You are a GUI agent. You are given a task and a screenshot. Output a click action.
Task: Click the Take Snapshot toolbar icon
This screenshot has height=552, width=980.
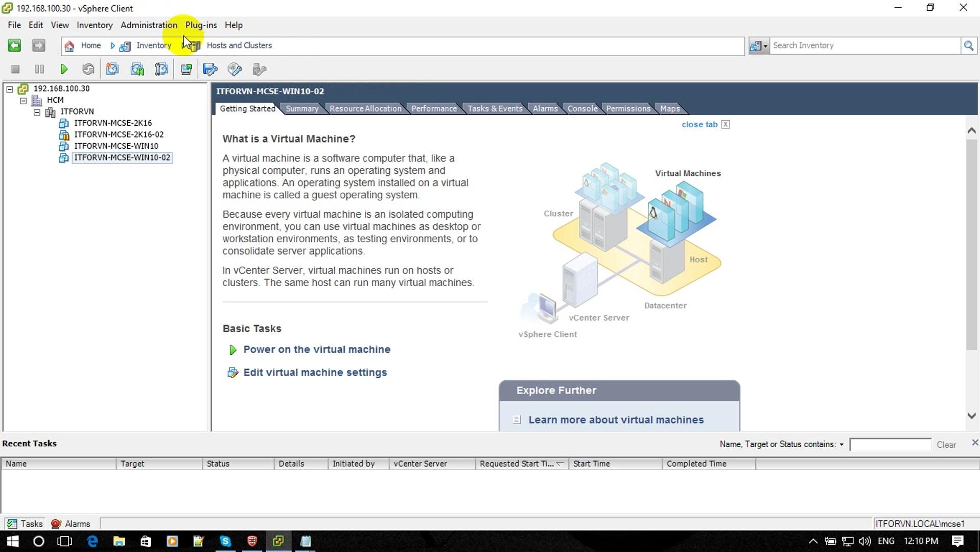pyautogui.click(x=112, y=69)
